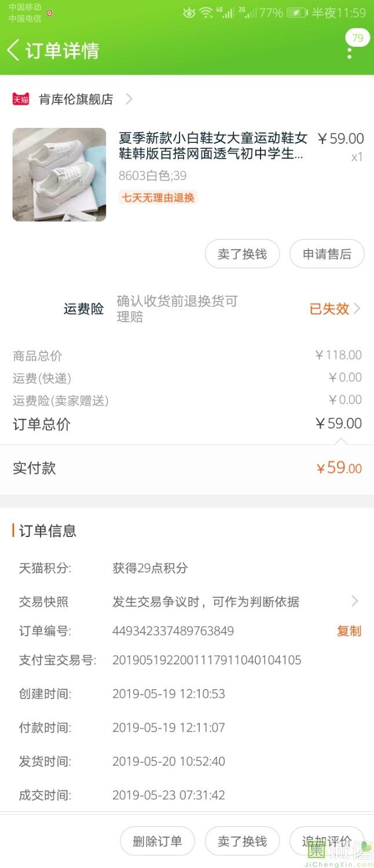The width and height of the screenshot is (374, 868).
Task: Tap the Wi-Fi status bar icon
Action: 206,12
